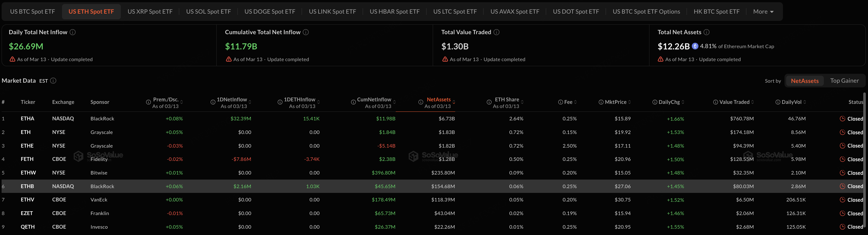The width and height of the screenshot is (868, 235).
Task: Click info icon next to Total Net Assets
Action: (x=707, y=32)
